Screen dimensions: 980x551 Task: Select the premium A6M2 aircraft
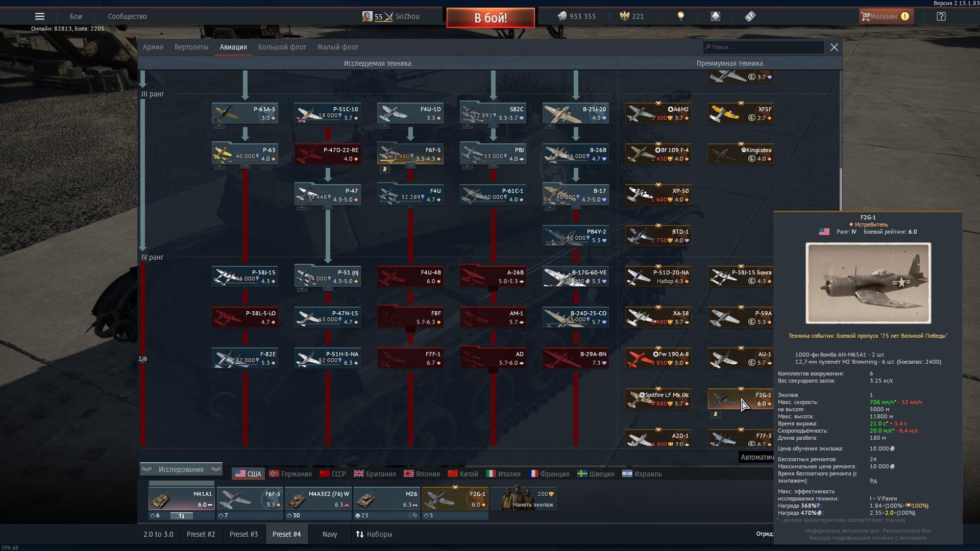click(658, 113)
